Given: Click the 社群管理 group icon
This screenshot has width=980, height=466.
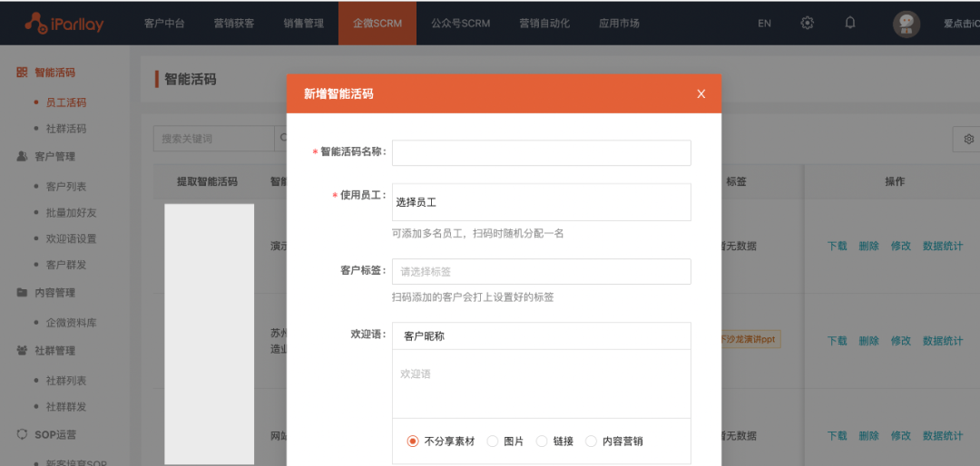Looking at the screenshot, I should click(22, 351).
